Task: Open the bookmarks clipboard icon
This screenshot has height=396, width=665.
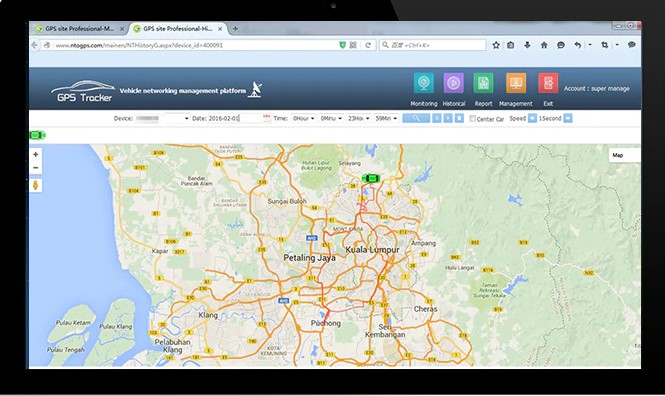Action: pos(511,45)
